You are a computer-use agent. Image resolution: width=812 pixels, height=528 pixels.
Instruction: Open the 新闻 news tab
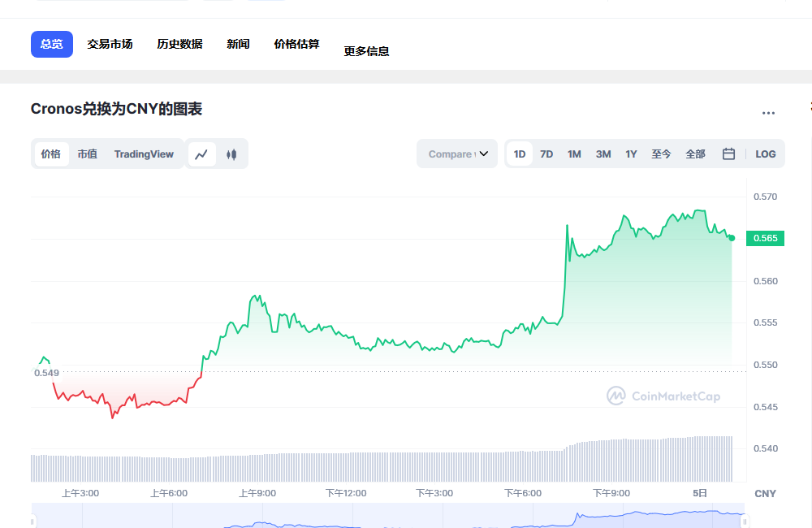pyautogui.click(x=238, y=44)
